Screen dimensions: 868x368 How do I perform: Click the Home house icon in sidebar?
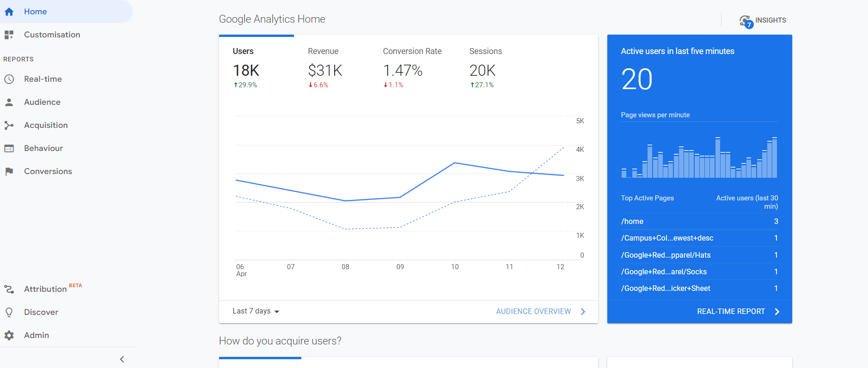pyautogui.click(x=9, y=12)
